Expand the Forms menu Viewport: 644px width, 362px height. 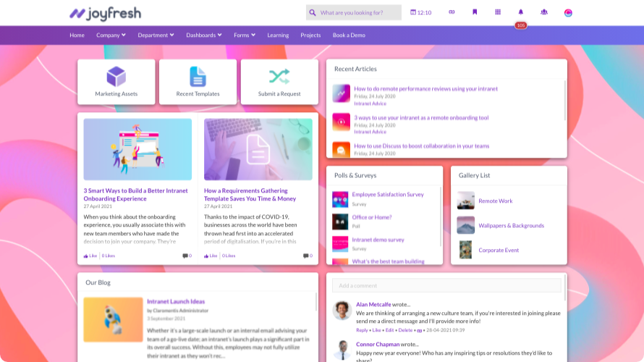coord(245,35)
